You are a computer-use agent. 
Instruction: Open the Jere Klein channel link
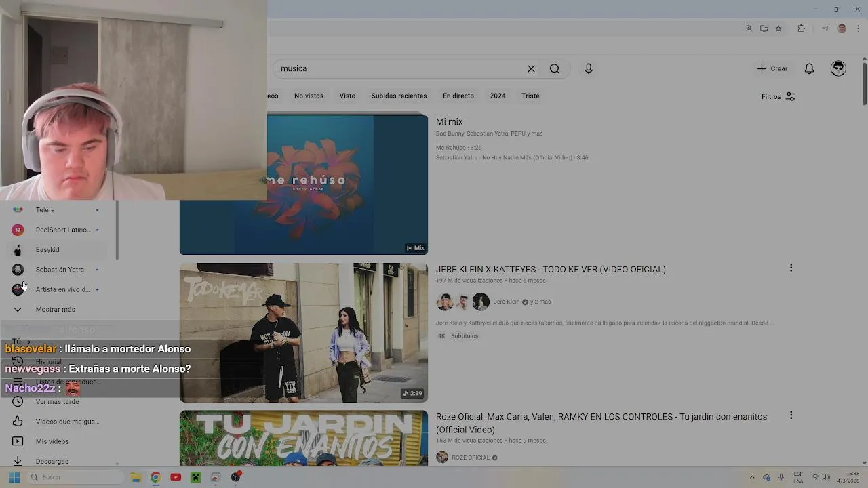(507, 302)
